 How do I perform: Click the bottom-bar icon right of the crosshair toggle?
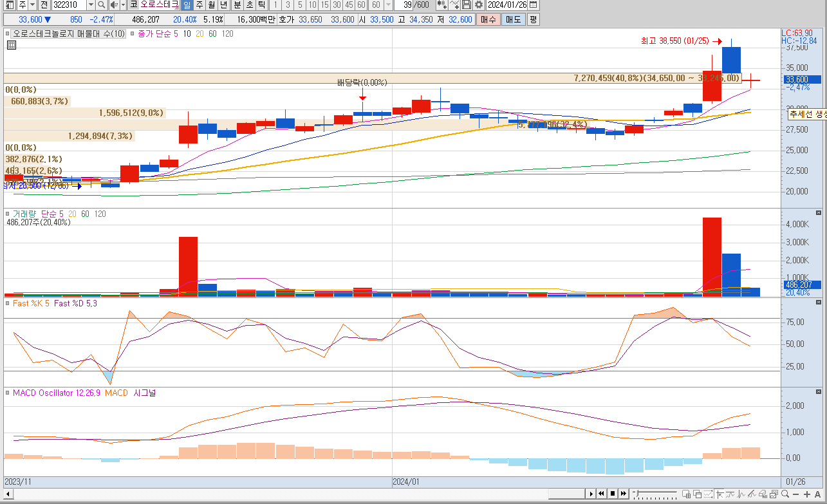[730, 494]
